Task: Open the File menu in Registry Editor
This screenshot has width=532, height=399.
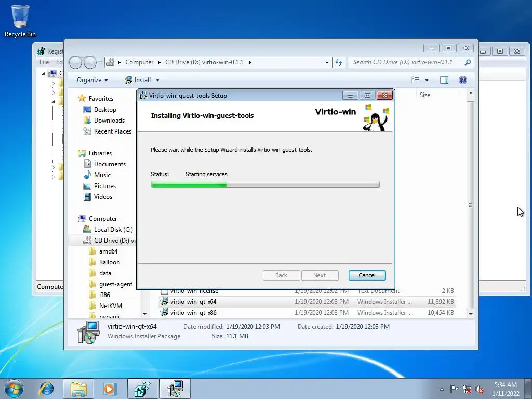Action: 44,62
